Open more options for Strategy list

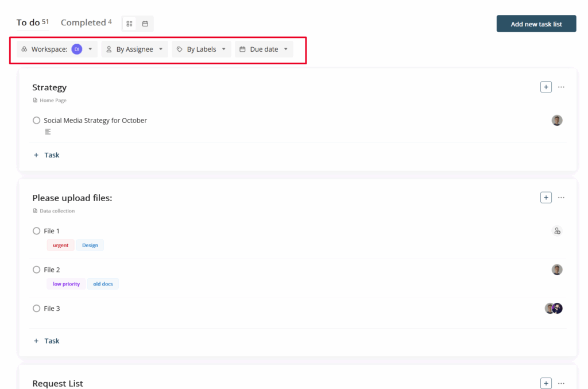(x=561, y=87)
